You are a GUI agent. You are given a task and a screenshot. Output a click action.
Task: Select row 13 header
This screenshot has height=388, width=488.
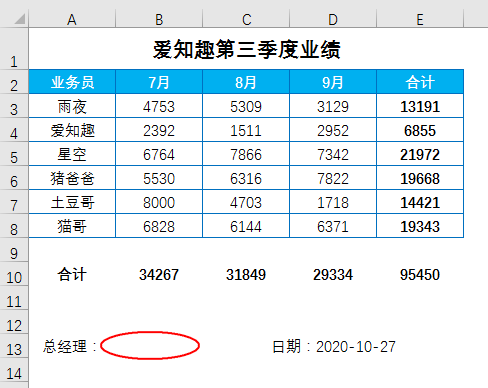(x=14, y=346)
